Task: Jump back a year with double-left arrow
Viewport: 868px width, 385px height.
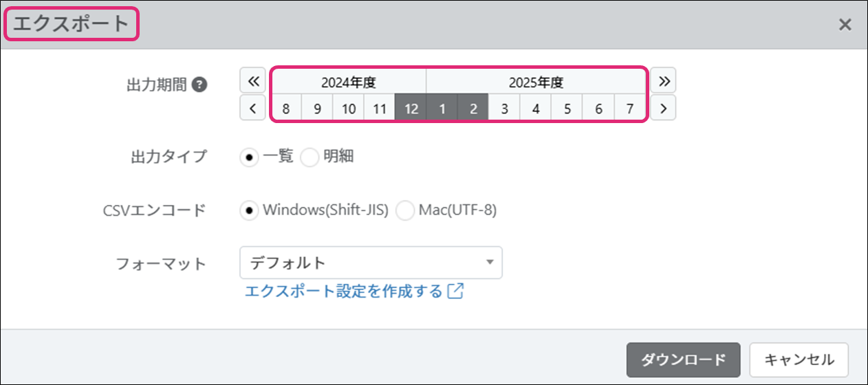Action: tap(252, 82)
